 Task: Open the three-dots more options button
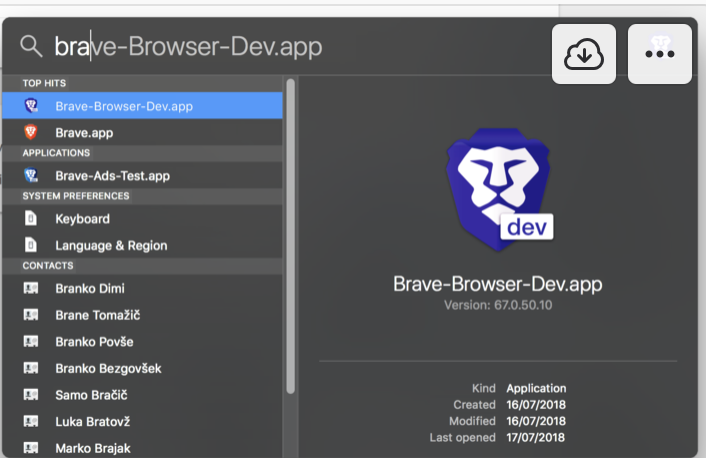(x=660, y=54)
